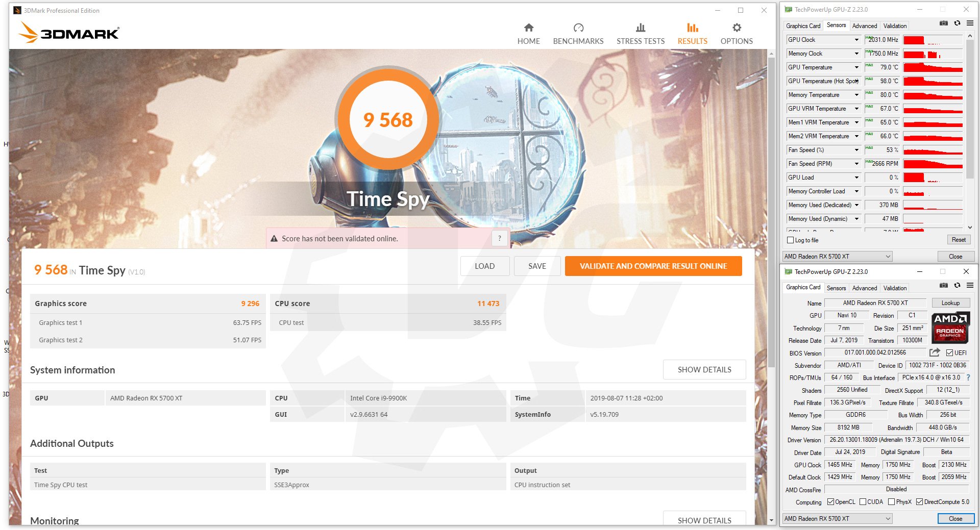Select the Validation tab in the upper GPU-Z window
This screenshot has width=980, height=530.
[895, 26]
